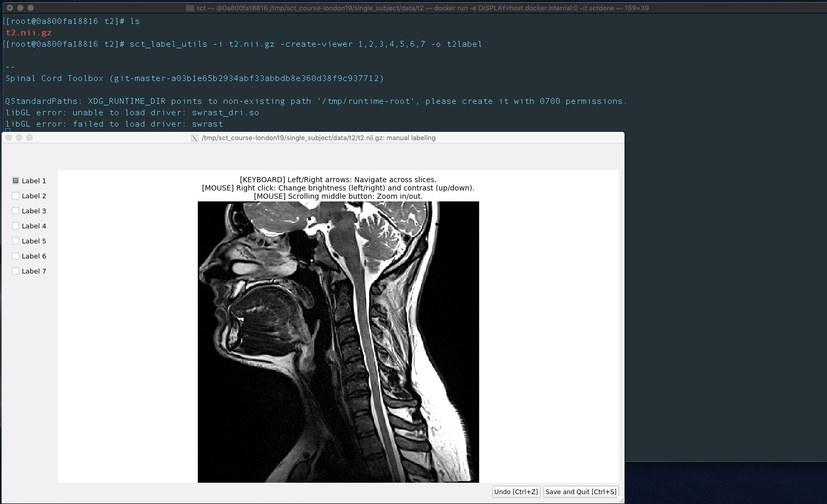827x504 pixels.
Task: Click the Spinal Cord Toolbox version line
Action: 195,78
